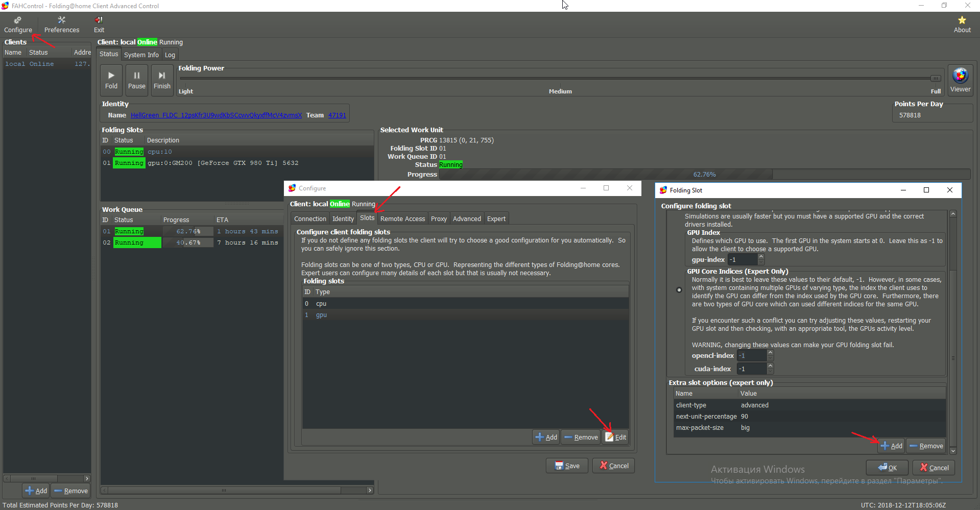Click the gpu-index input field
Image resolution: width=980 pixels, height=510 pixels.
(x=743, y=260)
